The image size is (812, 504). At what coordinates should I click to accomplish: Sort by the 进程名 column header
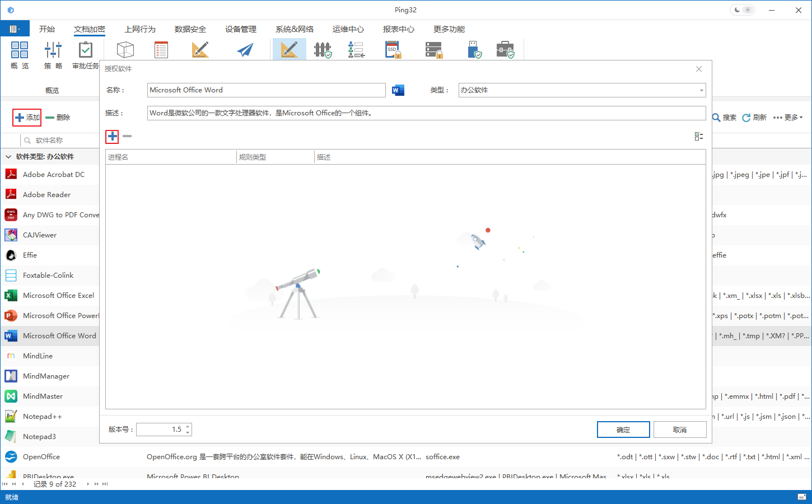point(171,157)
